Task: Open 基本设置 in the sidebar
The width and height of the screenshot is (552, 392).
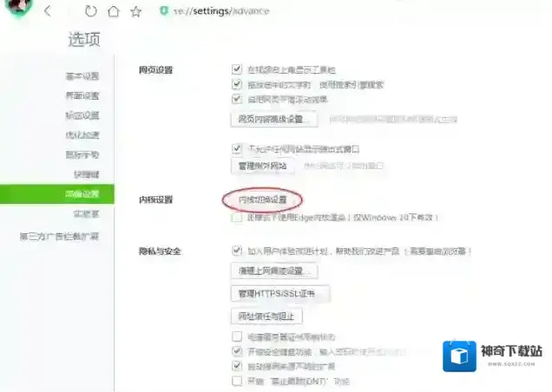Action: (x=82, y=76)
